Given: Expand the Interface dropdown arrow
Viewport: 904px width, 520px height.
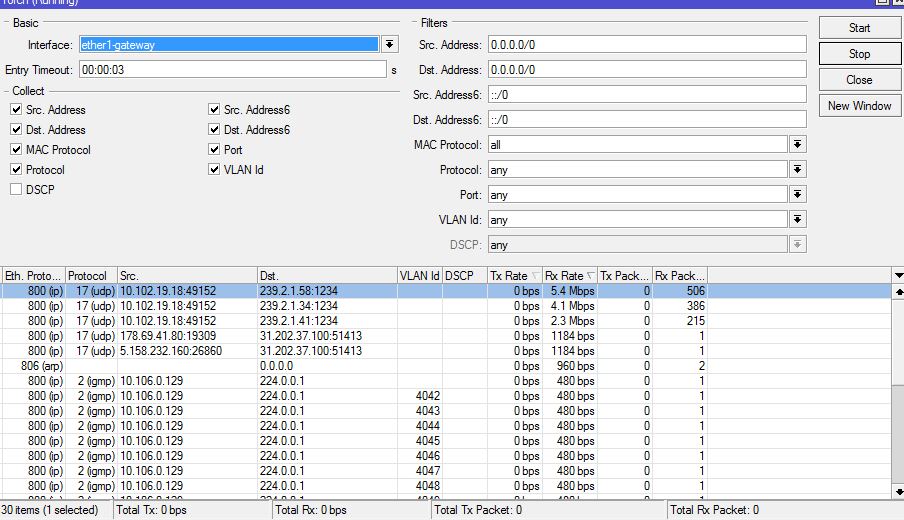Looking at the screenshot, I should pyautogui.click(x=390, y=45).
